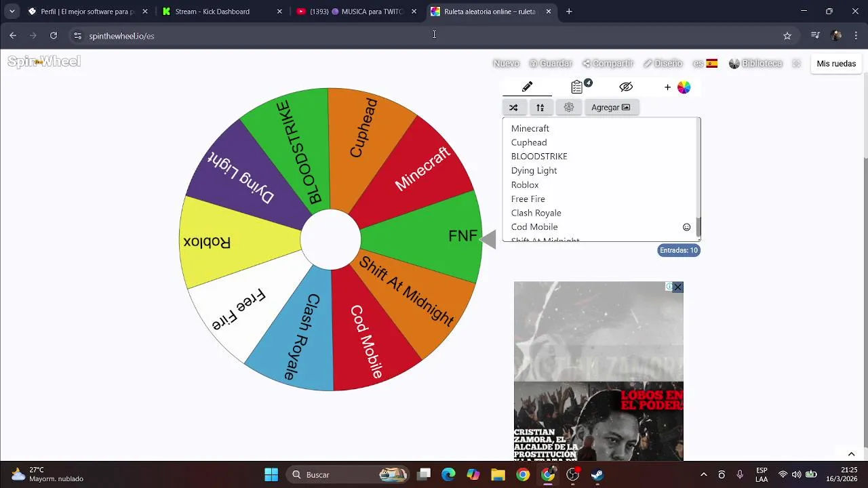Click the advertisement image

coord(598,371)
